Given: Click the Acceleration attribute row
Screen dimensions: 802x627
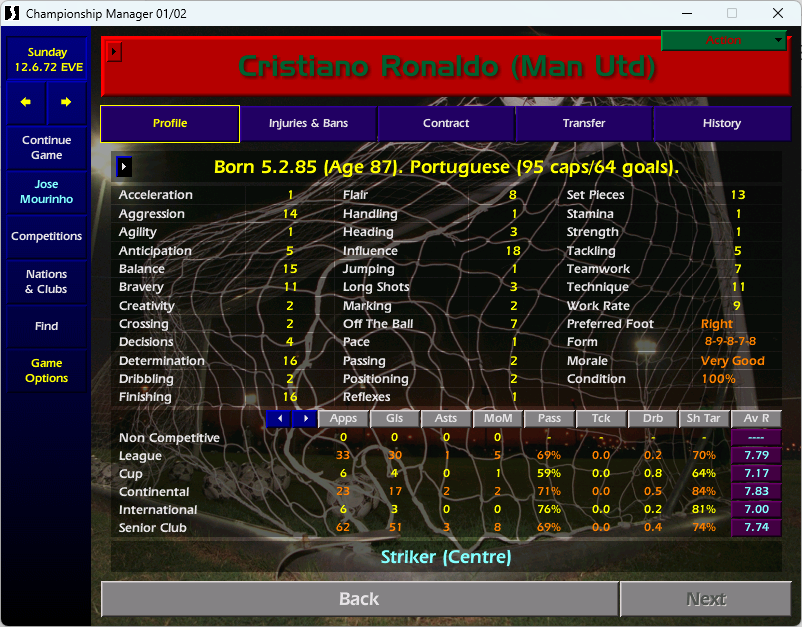Looking at the screenshot, I should [x=222, y=195].
